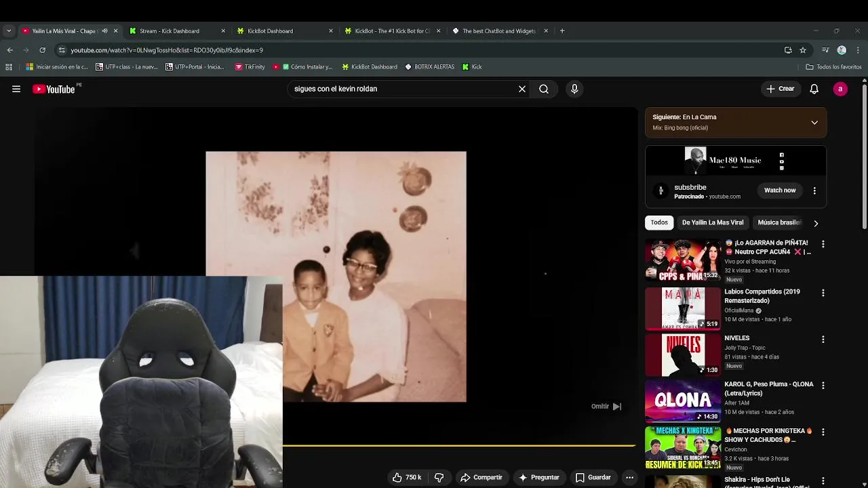Click Watch now on the subsbribe ad
The image size is (868, 488).
coord(780,190)
